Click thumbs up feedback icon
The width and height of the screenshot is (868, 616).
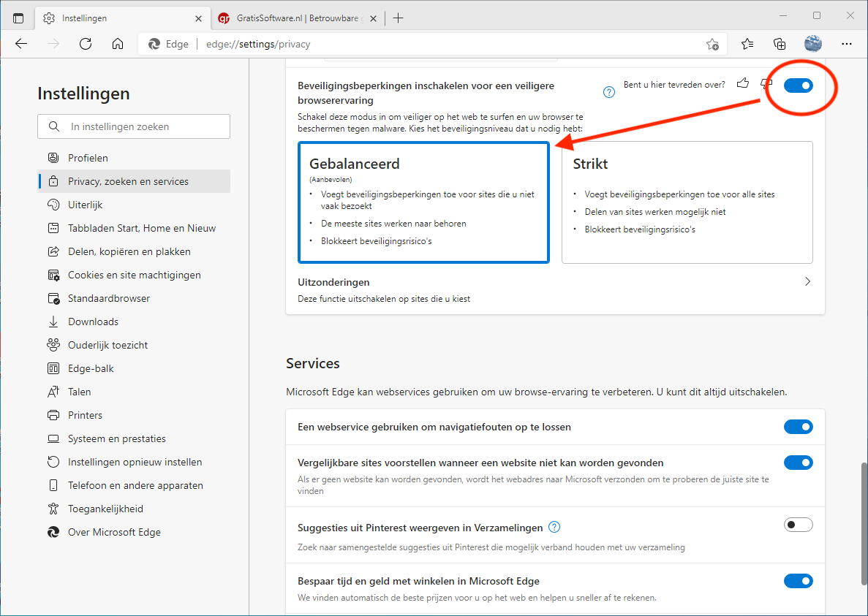pyautogui.click(x=743, y=83)
